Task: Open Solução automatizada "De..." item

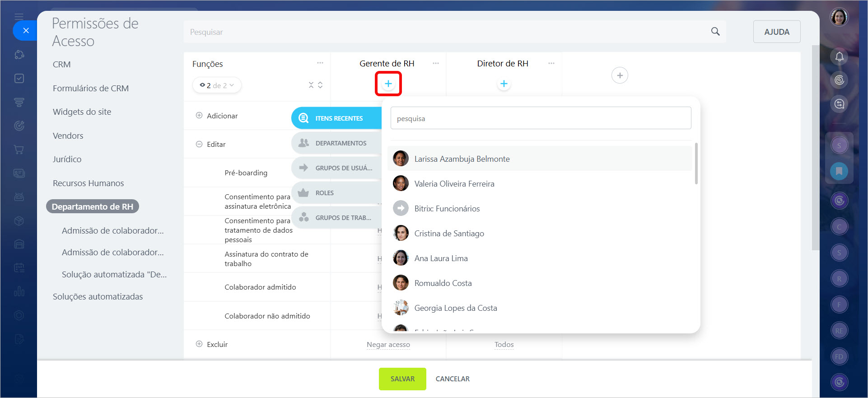Action: coord(114,274)
